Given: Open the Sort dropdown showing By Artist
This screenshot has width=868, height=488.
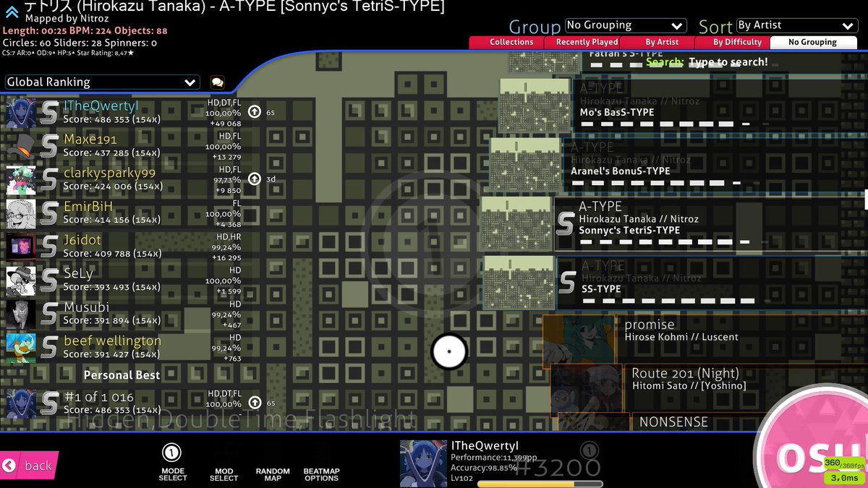Looking at the screenshot, I should (x=797, y=26).
